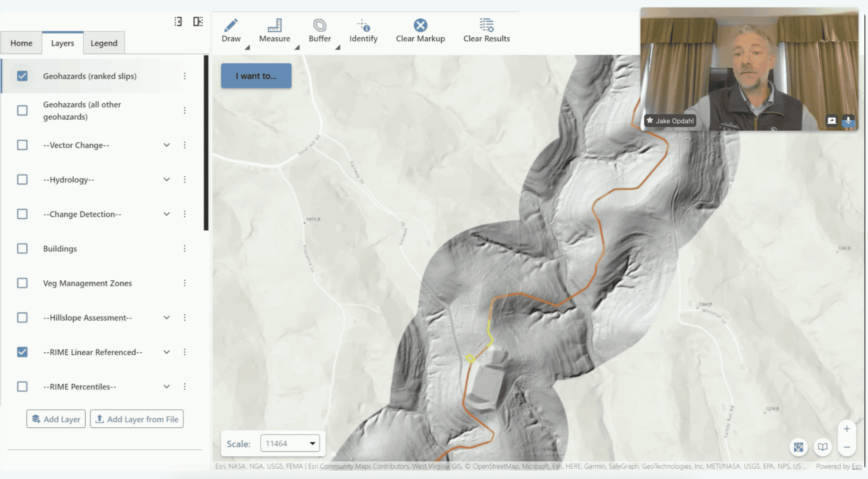
Task: Enable the Buildings layer checkbox
Action: [22, 248]
